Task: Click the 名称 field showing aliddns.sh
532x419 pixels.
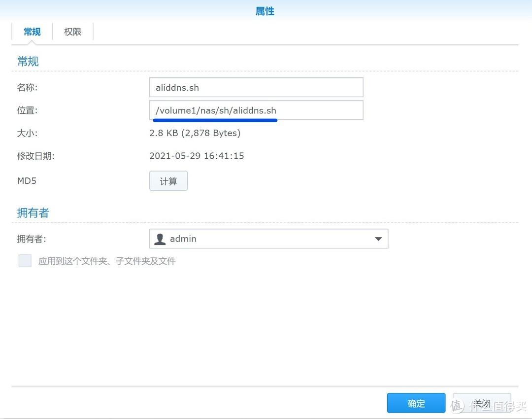Action: [x=256, y=87]
